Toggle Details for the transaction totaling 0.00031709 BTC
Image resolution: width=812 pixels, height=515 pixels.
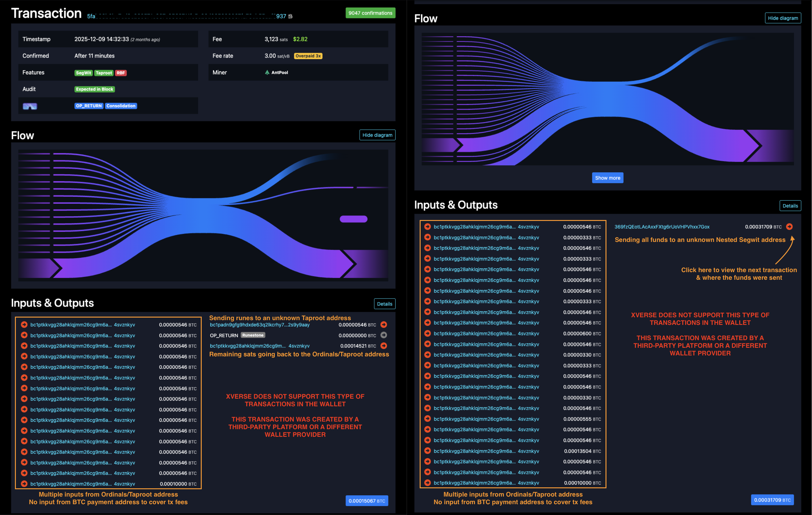point(790,206)
